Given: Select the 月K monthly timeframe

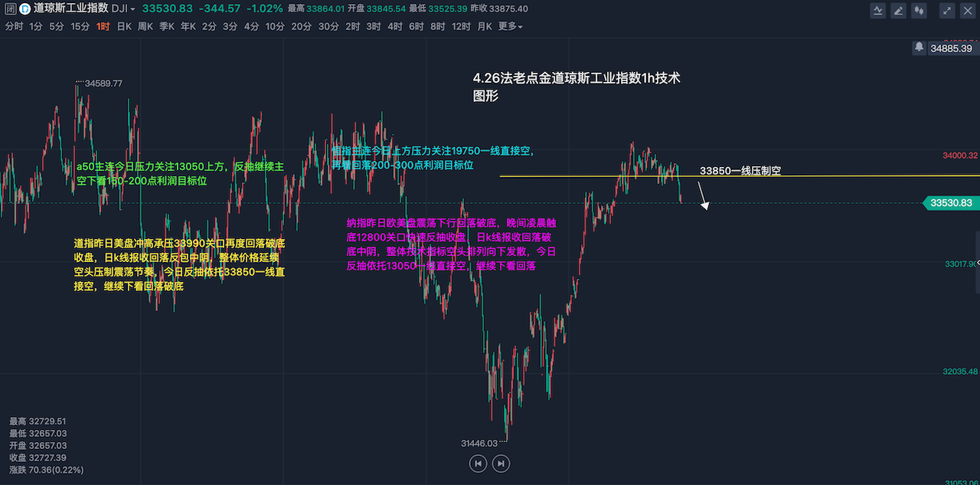Looking at the screenshot, I should click(485, 26).
